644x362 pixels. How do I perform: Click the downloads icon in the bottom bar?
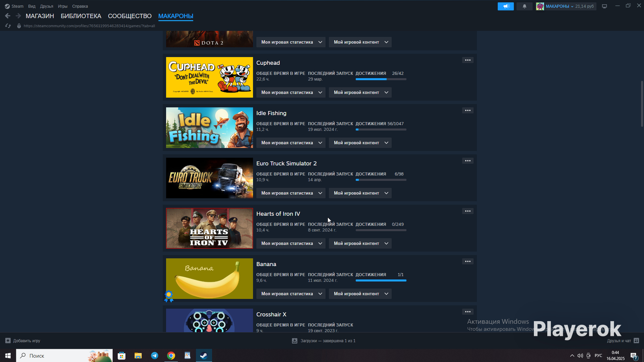(294, 341)
